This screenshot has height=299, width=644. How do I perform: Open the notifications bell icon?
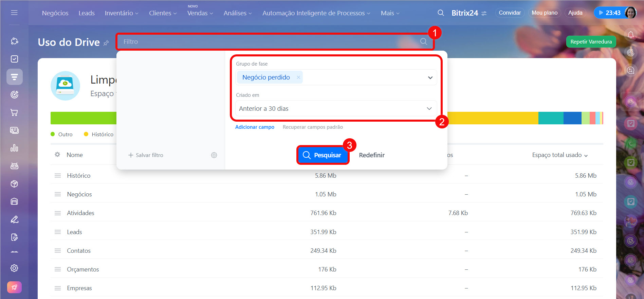(630, 35)
